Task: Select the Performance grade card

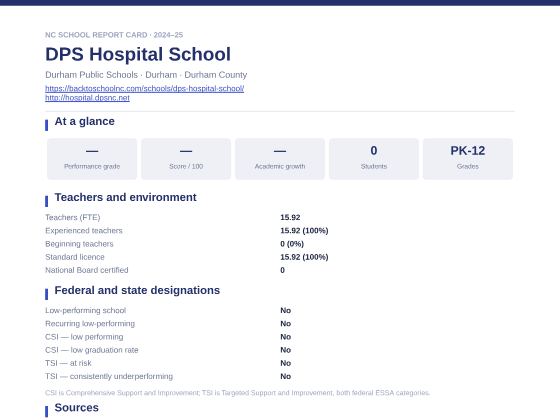Action: click(x=92, y=159)
